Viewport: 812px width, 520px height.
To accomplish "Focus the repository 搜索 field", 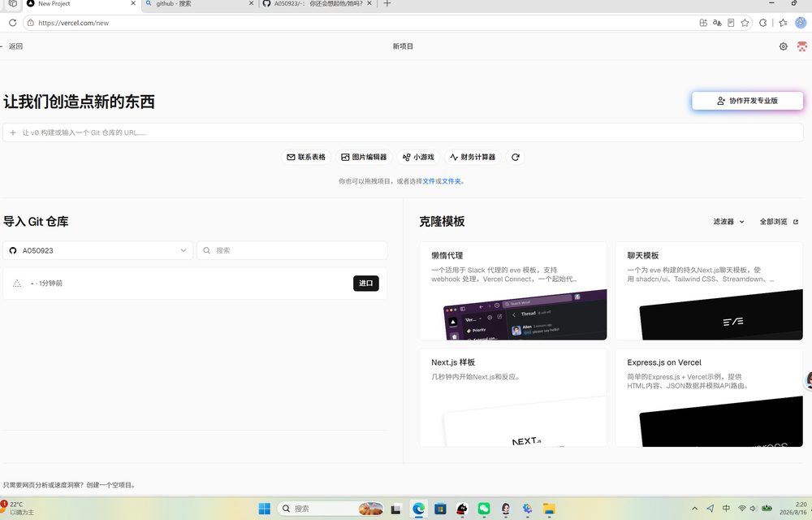I will pyautogui.click(x=292, y=251).
